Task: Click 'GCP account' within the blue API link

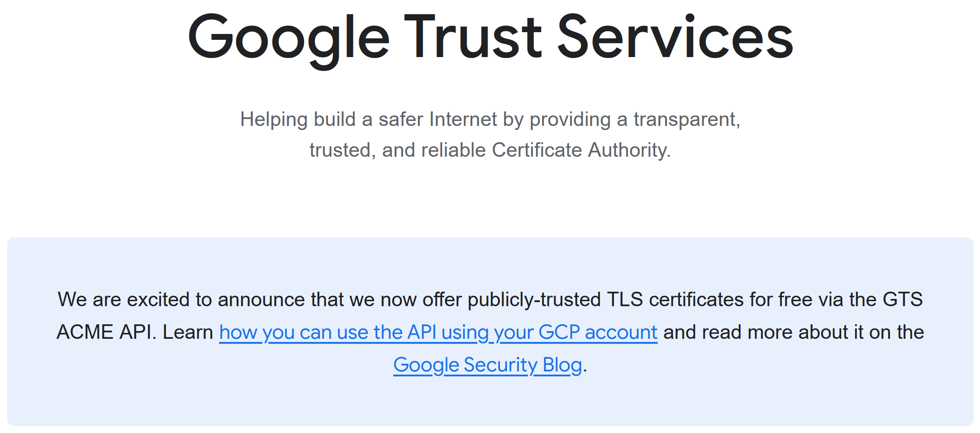Action: [598, 332]
